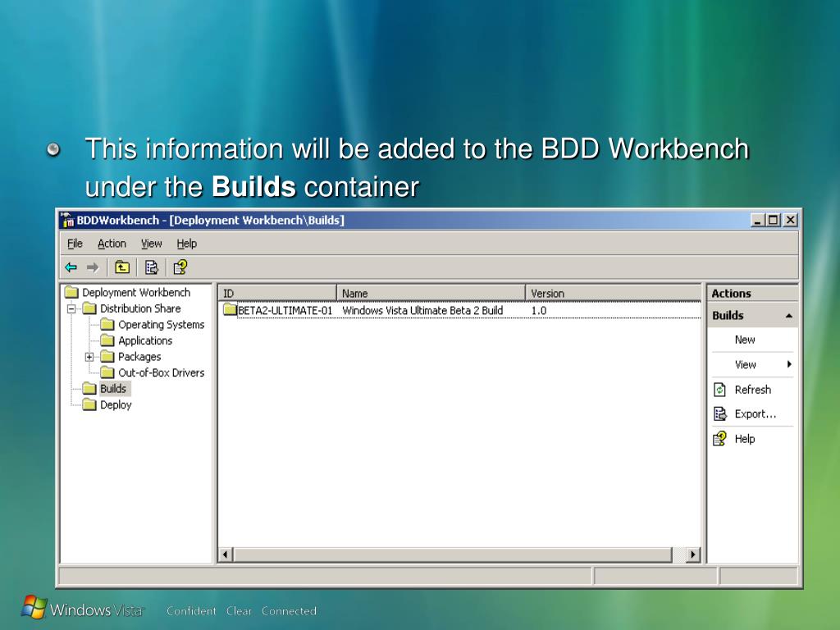The width and height of the screenshot is (840, 630).
Task: Minimize the BDDWorkbench window
Action: point(757,220)
